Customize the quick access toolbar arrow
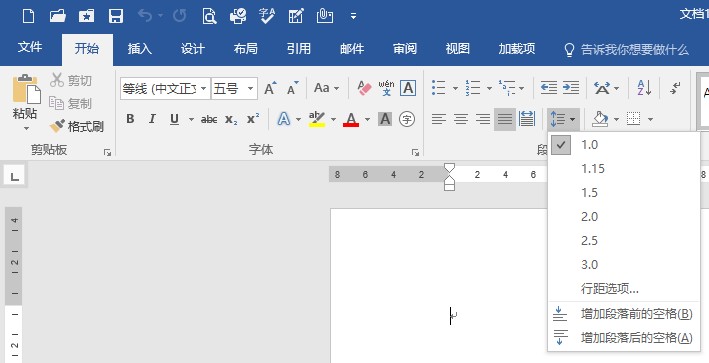709x363 pixels. click(354, 16)
